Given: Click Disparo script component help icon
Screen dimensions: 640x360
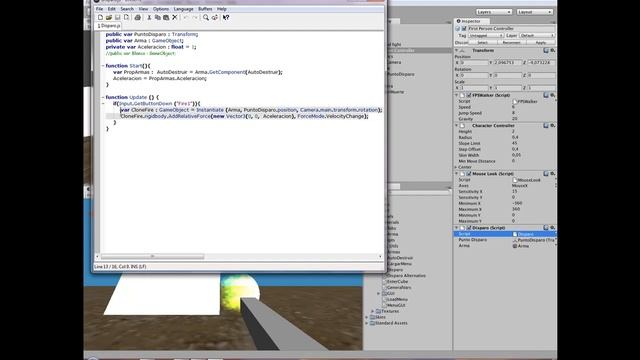Looking at the screenshot, I should click(546, 228).
